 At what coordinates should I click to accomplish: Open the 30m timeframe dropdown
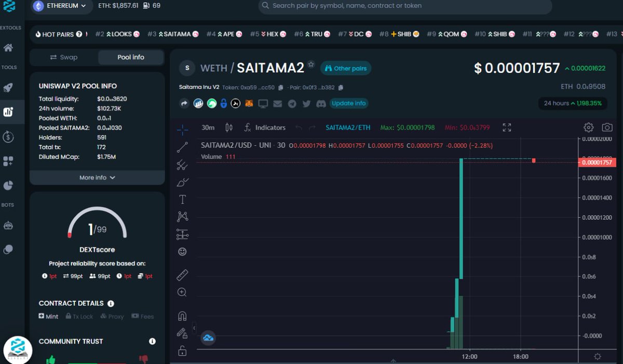pos(208,127)
